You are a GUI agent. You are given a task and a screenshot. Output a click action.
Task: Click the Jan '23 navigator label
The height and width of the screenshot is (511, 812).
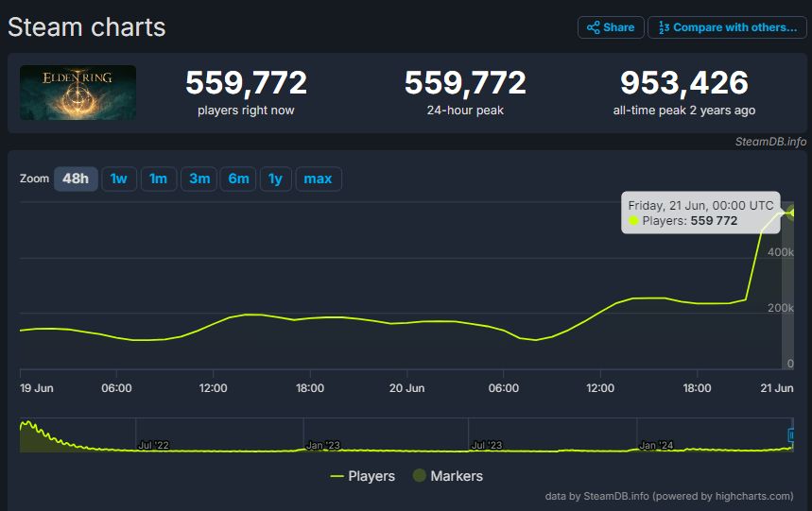point(323,445)
